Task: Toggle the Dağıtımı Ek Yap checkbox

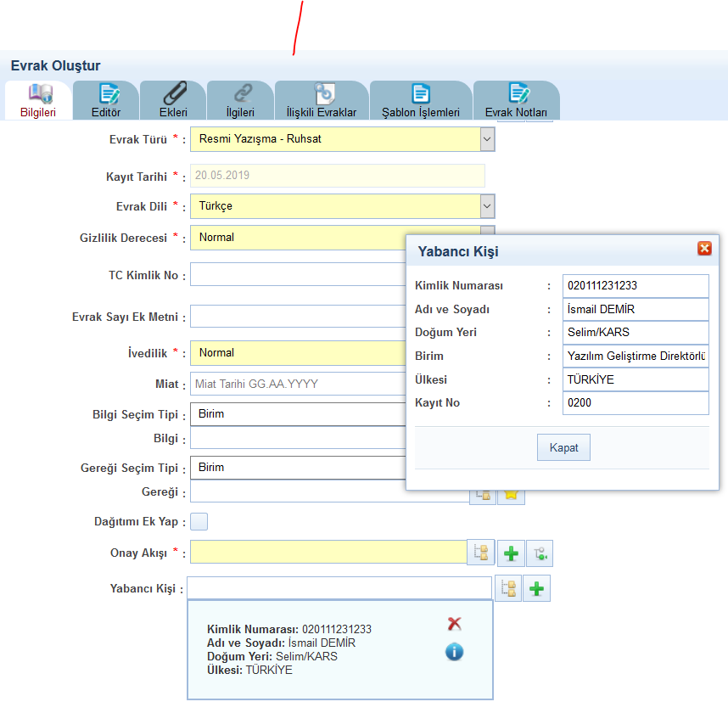Action: pyautogui.click(x=199, y=521)
